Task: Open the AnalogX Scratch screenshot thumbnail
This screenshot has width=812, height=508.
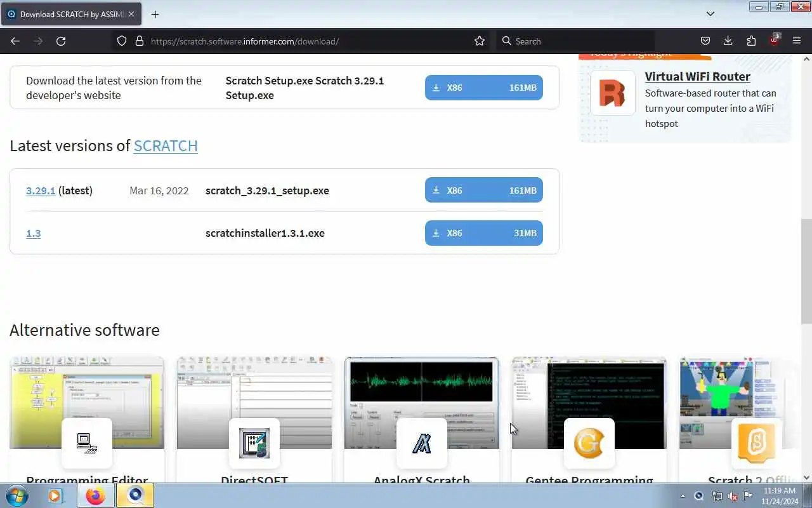Action: [422, 403]
